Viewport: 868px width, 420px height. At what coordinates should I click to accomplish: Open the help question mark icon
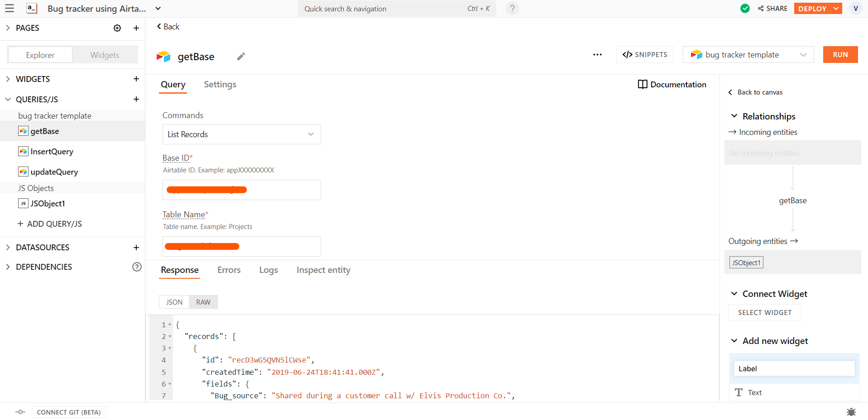pyautogui.click(x=512, y=9)
